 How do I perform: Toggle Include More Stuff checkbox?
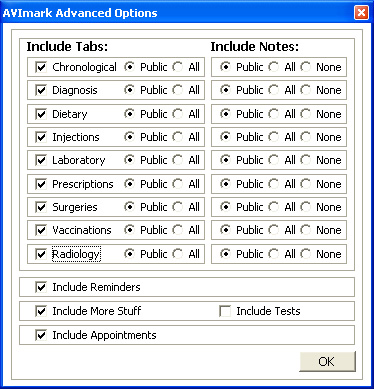coord(41,311)
